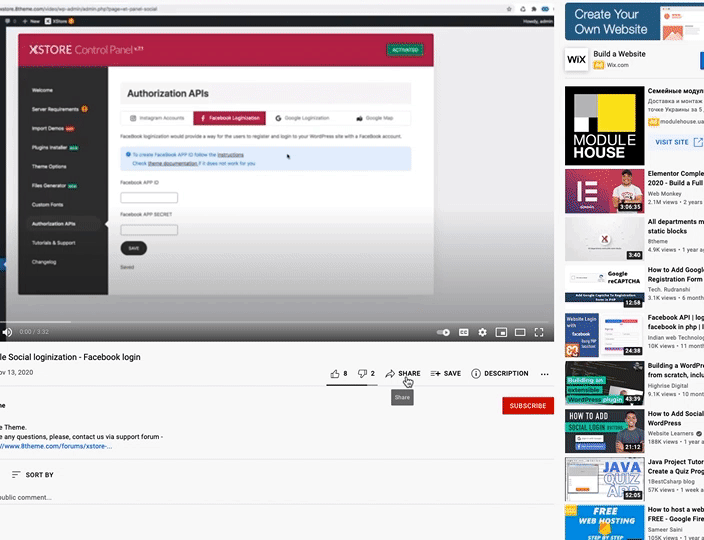Click the Facebook APP ID field
The height and width of the screenshot is (540, 704).
pos(149,198)
